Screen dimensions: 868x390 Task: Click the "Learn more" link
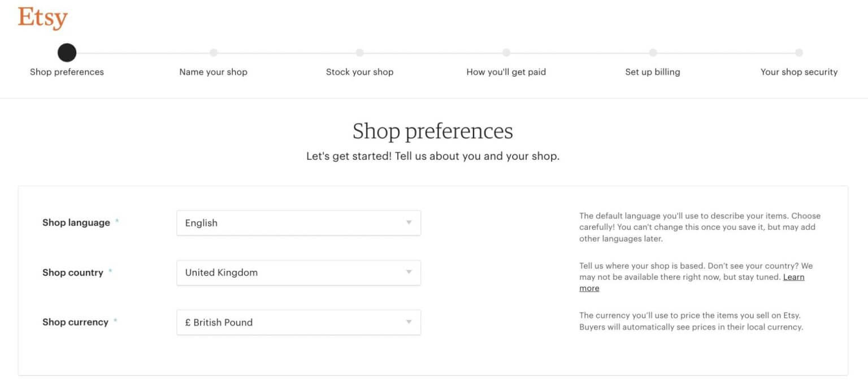[794, 277]
